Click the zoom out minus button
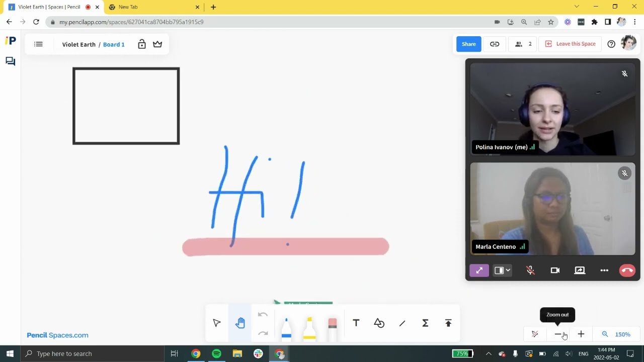Viewport: 644px width, 362px height. (558, 334)
